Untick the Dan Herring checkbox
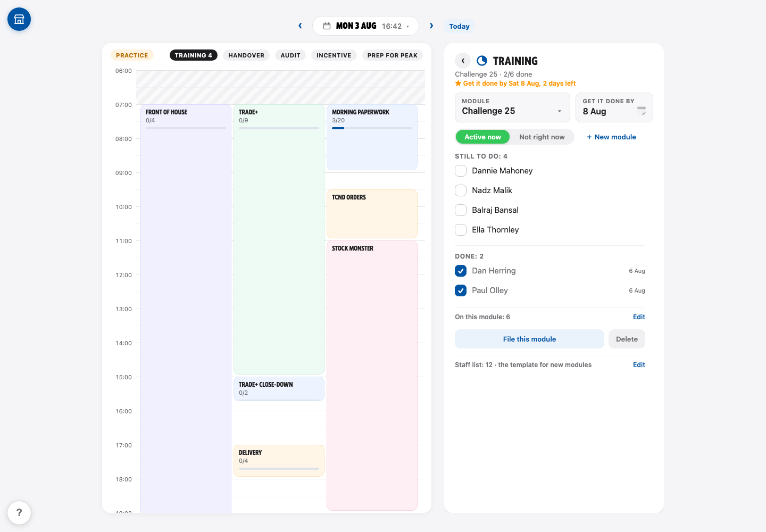The image size is (766, 532). click(461, 271)
